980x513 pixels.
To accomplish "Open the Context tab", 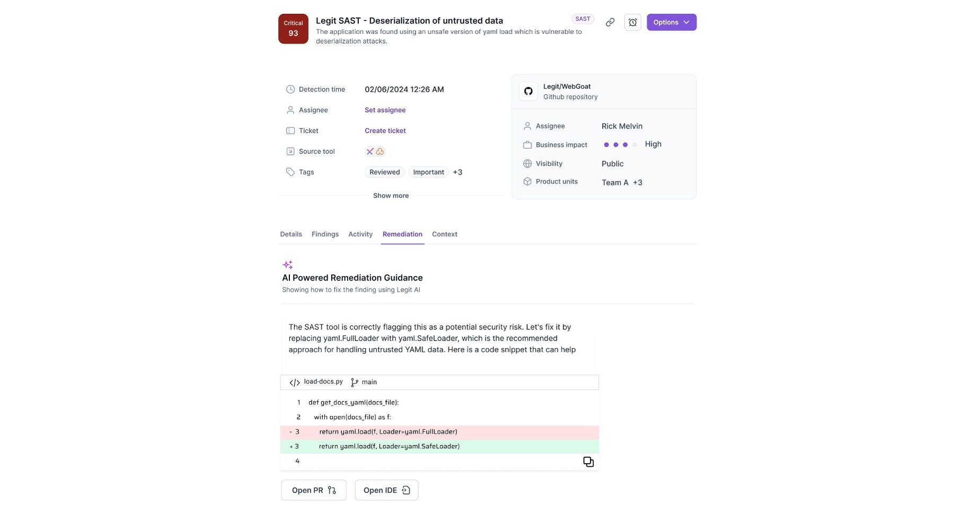I will [x=444, y=234].
